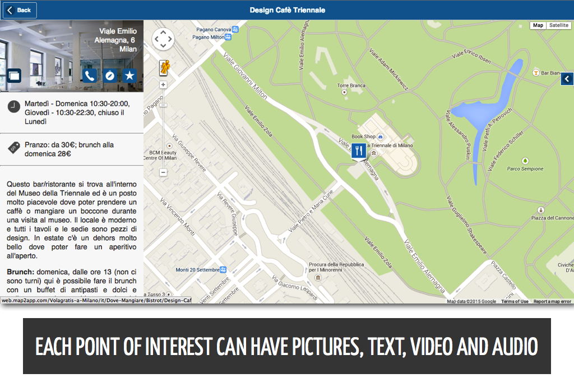Open the Terms of Use link
574x392 pixels.
tap(515, 301)
